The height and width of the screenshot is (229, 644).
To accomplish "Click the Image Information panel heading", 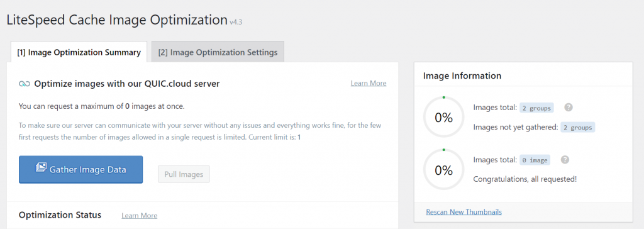I will pos(462,75).
